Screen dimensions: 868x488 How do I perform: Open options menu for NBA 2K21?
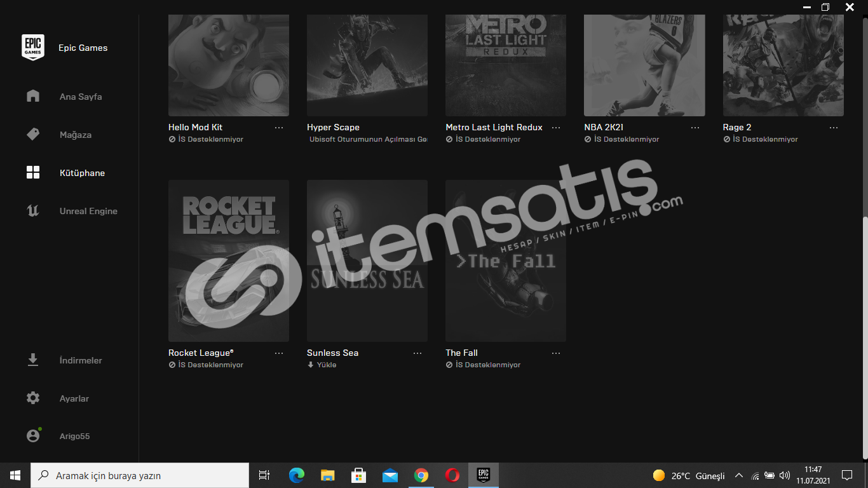pos(695,128)
